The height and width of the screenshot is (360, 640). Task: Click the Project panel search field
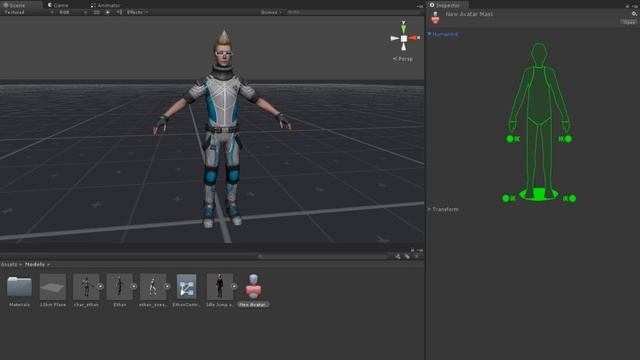(322, 256)
